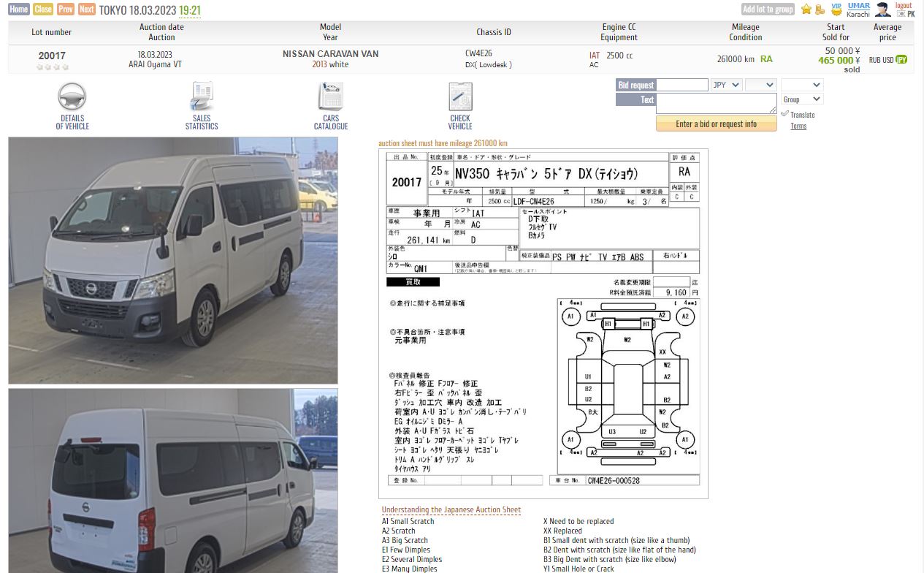This screenshot has height=573, width=924.
Task: Open the empty dropdown above Group
Action: (x=802, y=85)
